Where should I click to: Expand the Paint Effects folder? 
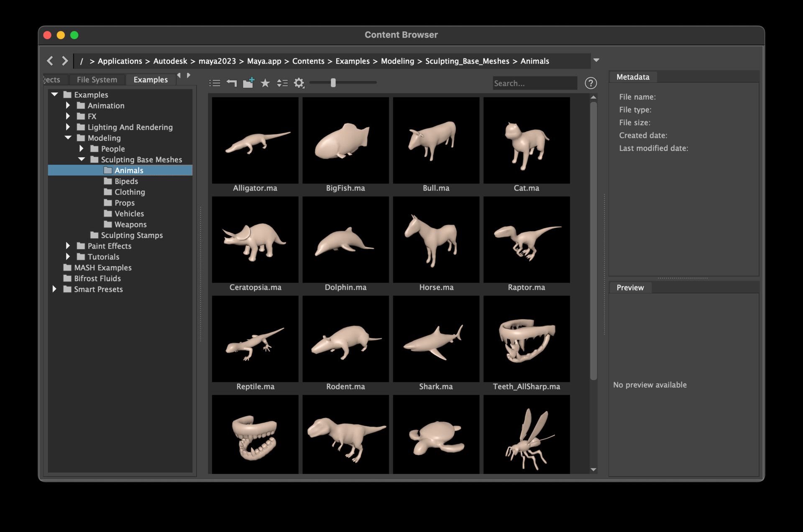(x=68, y=246)
